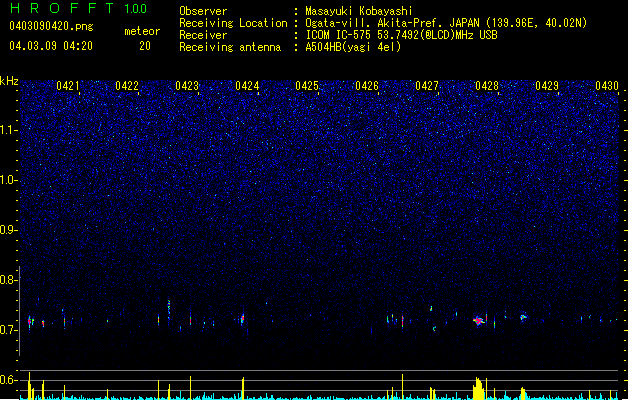Click the kHz axis unit label
This screenshot has height=400, width=629.
pos(9,81)
